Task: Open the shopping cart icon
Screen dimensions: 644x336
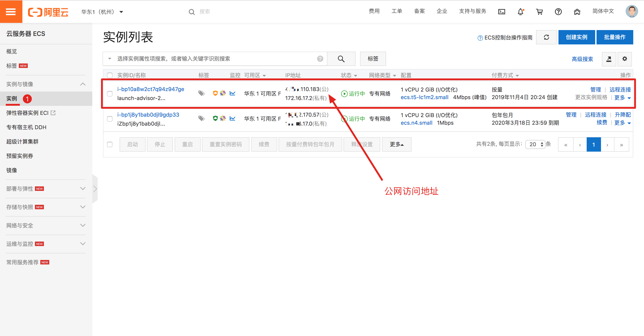Action: click(539, 12)
